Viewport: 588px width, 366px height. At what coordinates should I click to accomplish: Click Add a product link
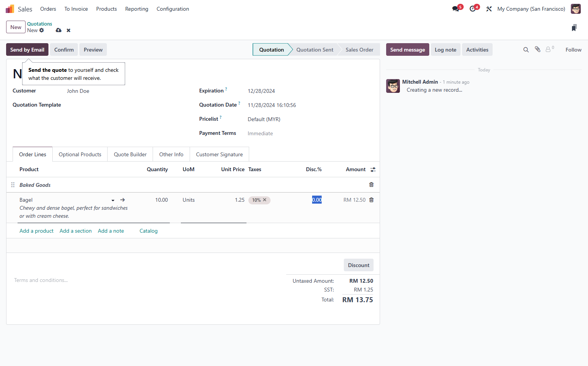37,231
